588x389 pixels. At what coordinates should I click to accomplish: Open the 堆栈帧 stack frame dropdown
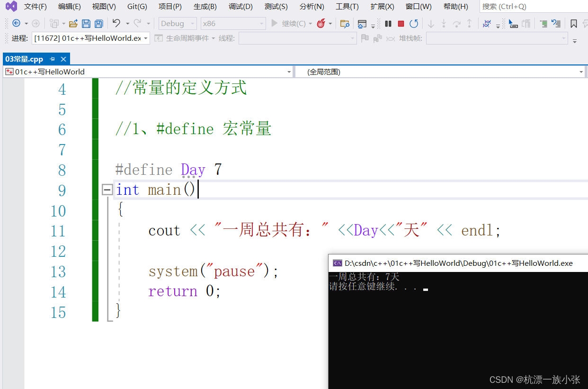click(x=497, y=38)
